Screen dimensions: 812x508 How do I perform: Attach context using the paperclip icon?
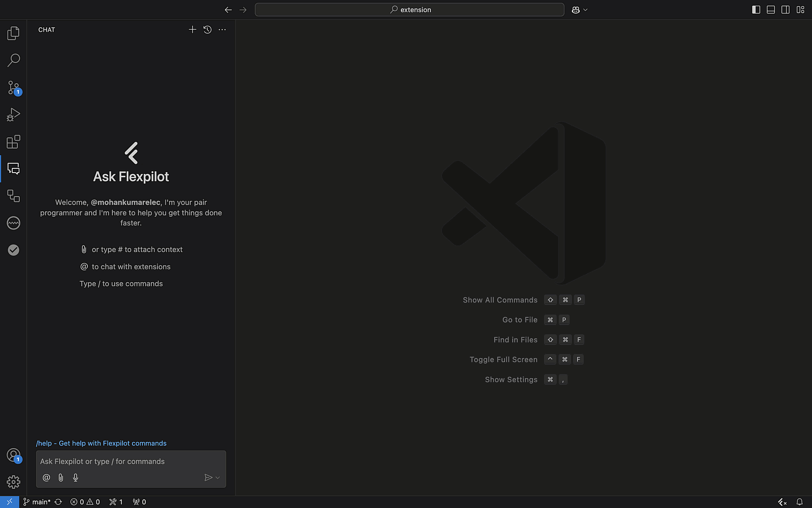(61, 477)
